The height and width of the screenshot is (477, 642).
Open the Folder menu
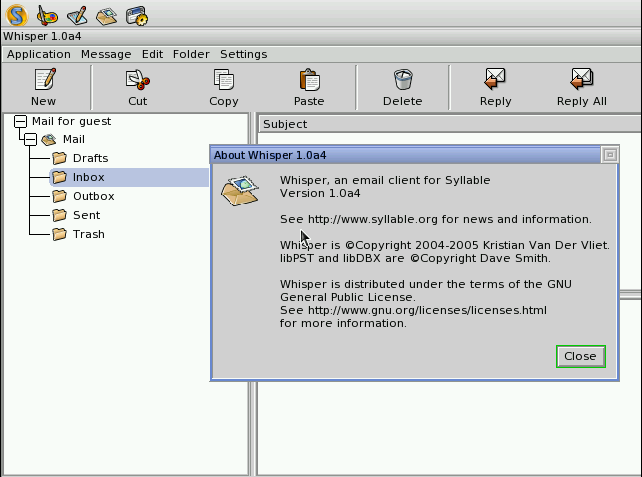pos(191,54)
